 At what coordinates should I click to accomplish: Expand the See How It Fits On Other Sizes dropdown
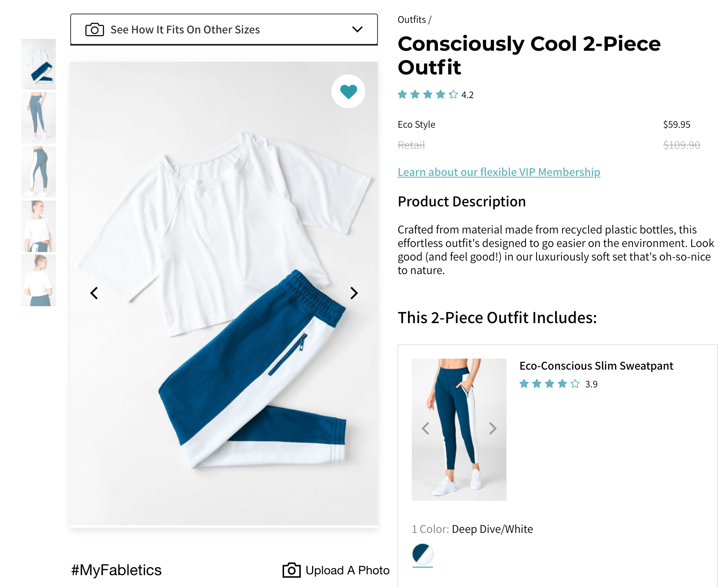(224, 30)
